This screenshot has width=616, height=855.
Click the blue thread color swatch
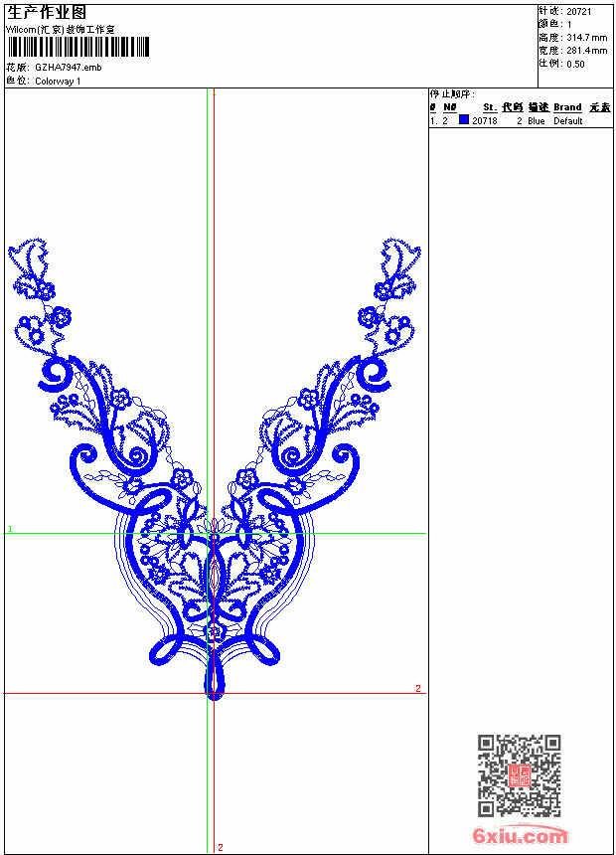pos(464,120)
